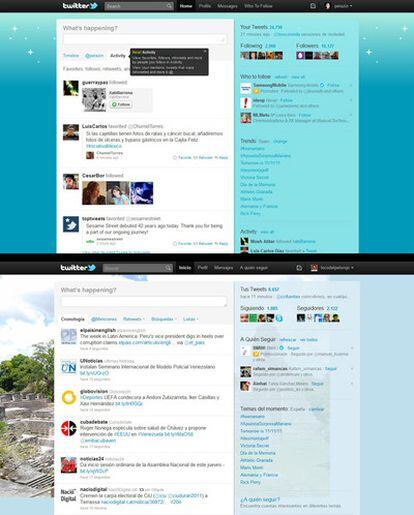Switch to the @Menciones tab
The width and height of the screenshot is (414, 515).
coord(104,319)
